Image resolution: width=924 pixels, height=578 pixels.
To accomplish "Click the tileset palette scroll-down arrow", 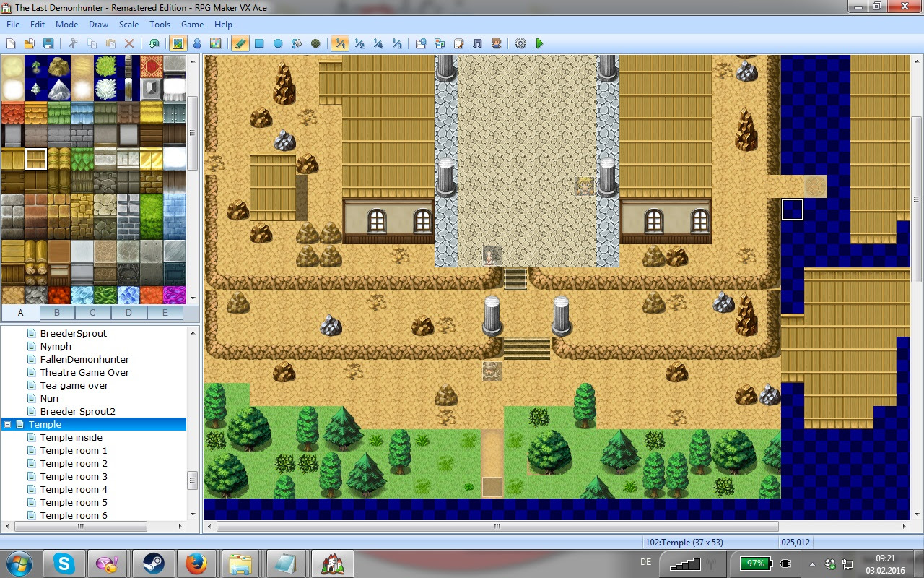I will click(x=193, y=298).
